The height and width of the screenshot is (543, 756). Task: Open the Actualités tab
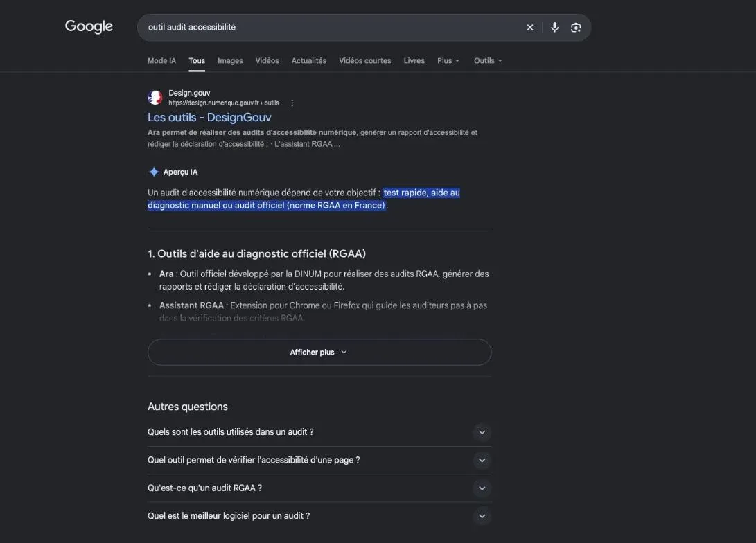pos(308,61)
